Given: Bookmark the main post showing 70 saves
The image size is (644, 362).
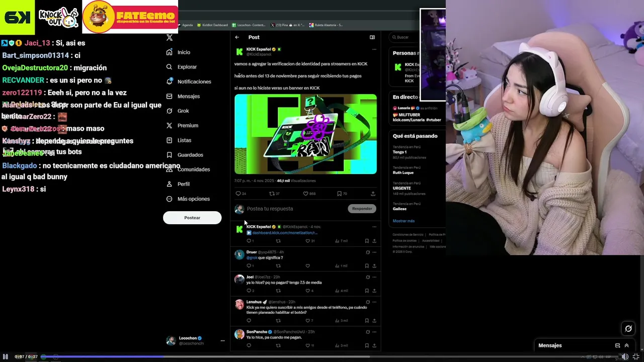Looking at the screenshot, I should click(x=342, y=194).
